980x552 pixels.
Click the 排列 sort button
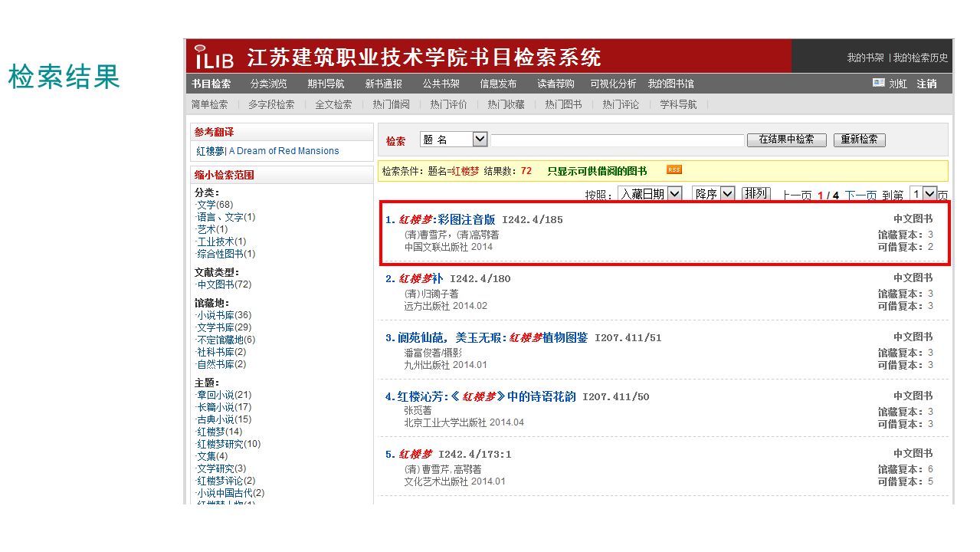coord(755,193)
